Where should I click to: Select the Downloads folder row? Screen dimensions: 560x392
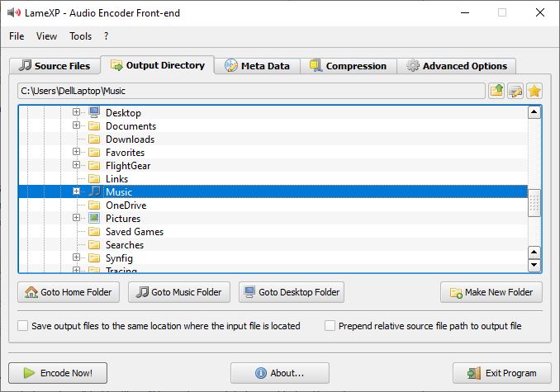[x=273, y=139]
